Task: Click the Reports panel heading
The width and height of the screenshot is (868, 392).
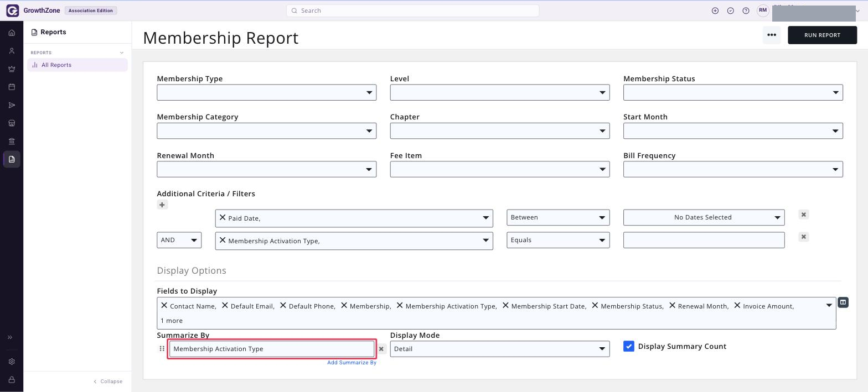Action: click(x=49, y=32)
